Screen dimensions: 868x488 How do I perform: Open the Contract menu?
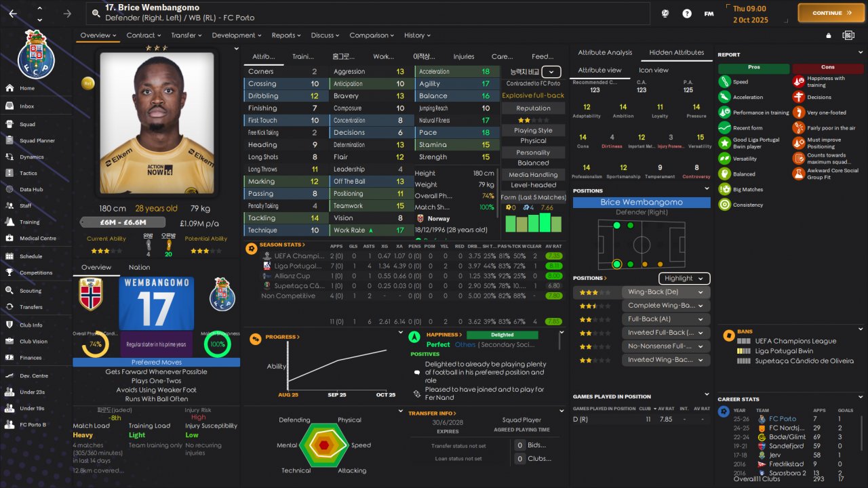click(x=143, y=35)
